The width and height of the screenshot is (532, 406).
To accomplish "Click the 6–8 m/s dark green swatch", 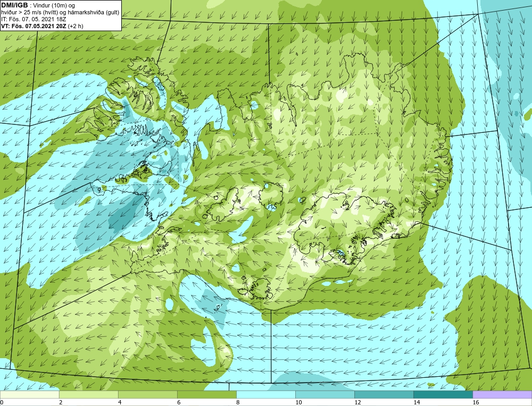I will click(x=206, y=394).
